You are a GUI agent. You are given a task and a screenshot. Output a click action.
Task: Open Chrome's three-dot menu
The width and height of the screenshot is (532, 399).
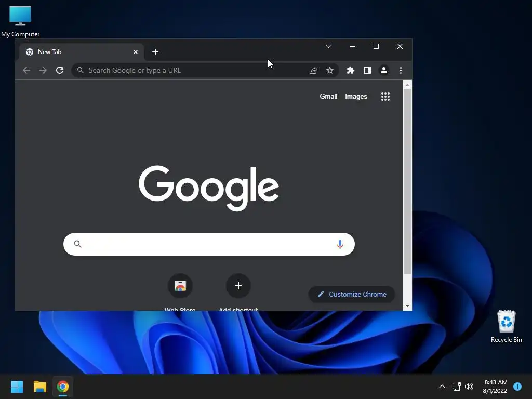[401, 70]
